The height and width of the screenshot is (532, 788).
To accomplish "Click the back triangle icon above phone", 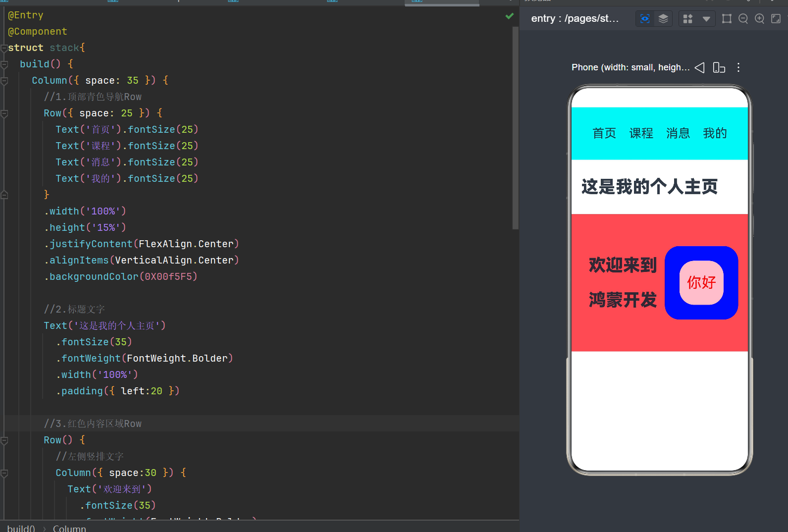I will (x=699, y=67).
